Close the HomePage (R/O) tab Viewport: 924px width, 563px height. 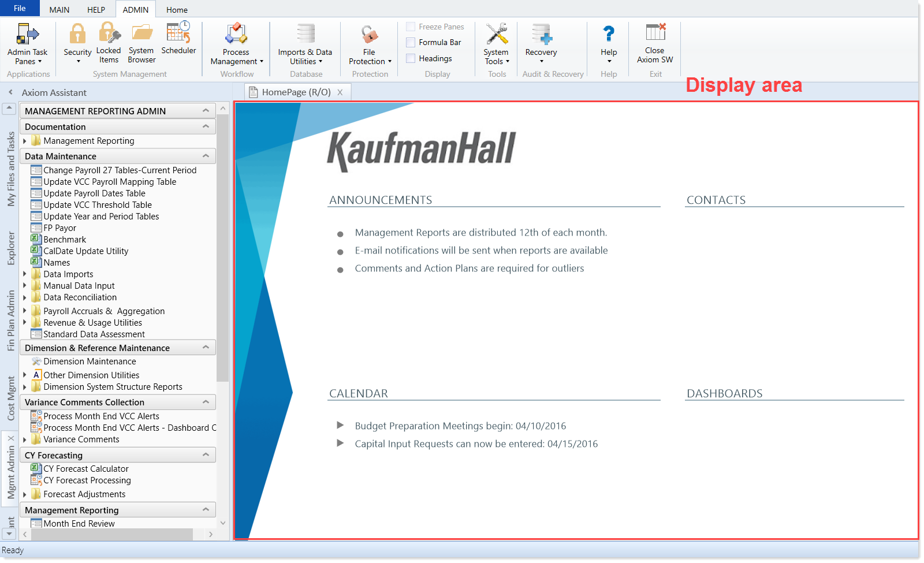tap(340, 92)
